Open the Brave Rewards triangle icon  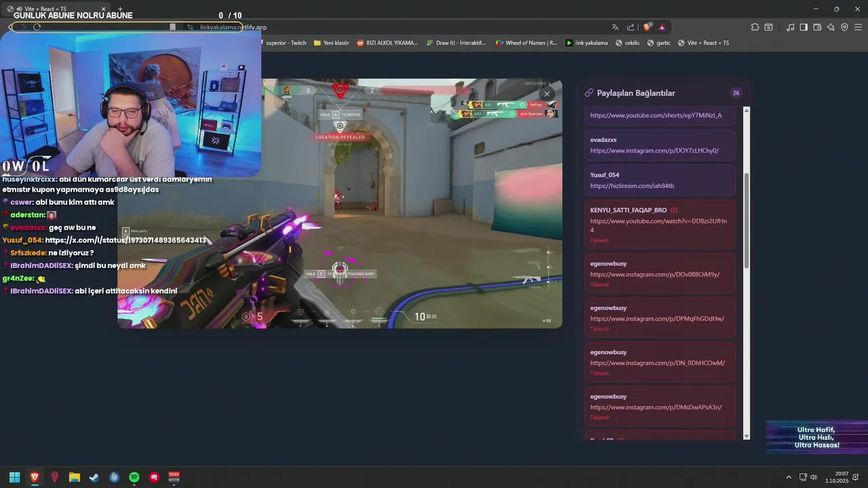tap(662, 27)
